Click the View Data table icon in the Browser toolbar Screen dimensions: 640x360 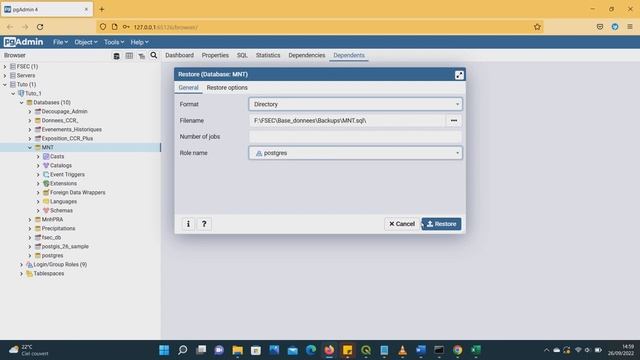pos(129,56)
